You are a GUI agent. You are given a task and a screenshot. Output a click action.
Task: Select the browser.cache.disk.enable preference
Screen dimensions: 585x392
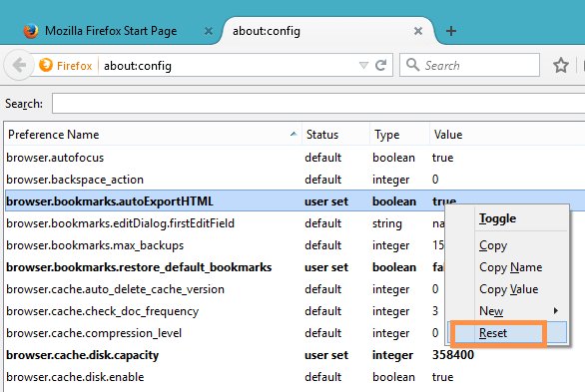75,377
